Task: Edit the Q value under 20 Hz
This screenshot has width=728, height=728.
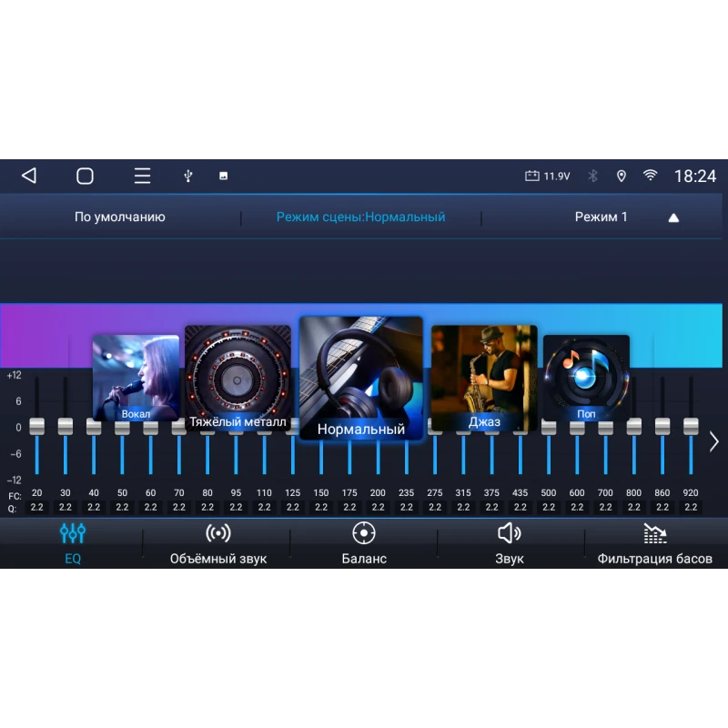Action: pos(36,507)
